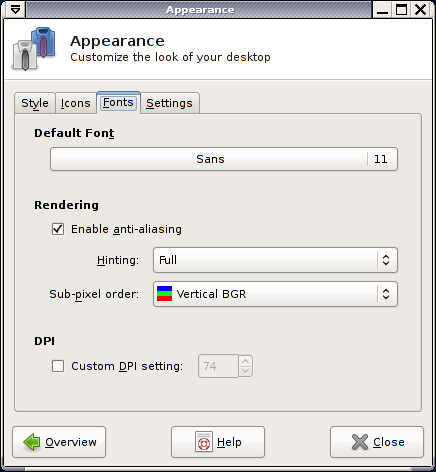
Task: Click the Sans 11 default font button
Action: (x=224, y=159)
